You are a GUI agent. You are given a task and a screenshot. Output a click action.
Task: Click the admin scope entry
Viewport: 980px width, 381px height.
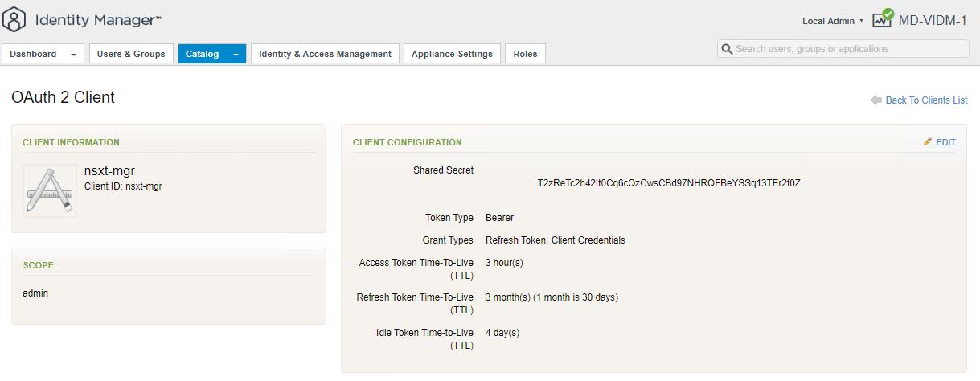(35, 293)
